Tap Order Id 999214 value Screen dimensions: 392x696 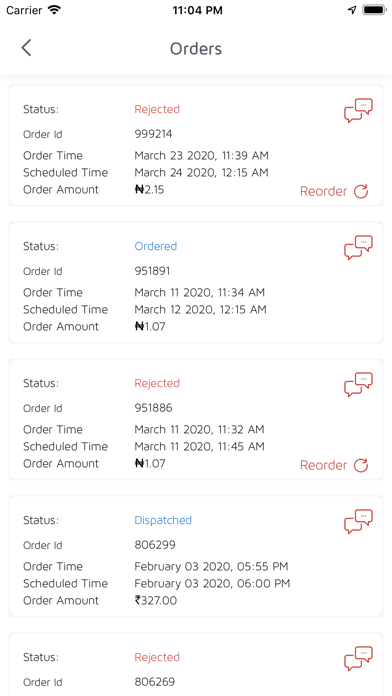coord(153,134)
